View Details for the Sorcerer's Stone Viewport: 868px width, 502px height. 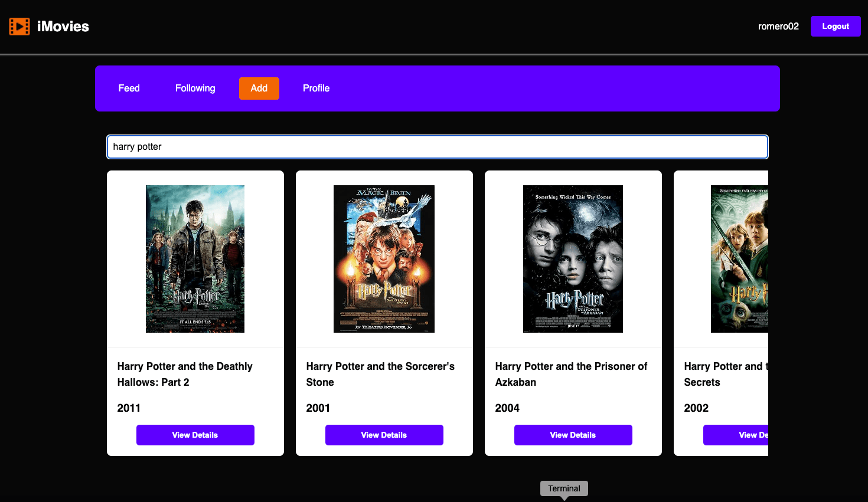click(384, 435)
